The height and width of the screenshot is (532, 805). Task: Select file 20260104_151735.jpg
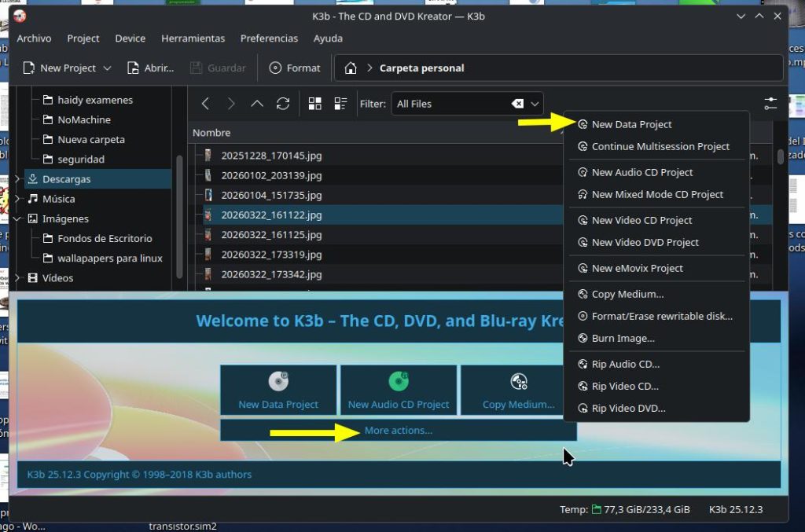coord(271,195)
